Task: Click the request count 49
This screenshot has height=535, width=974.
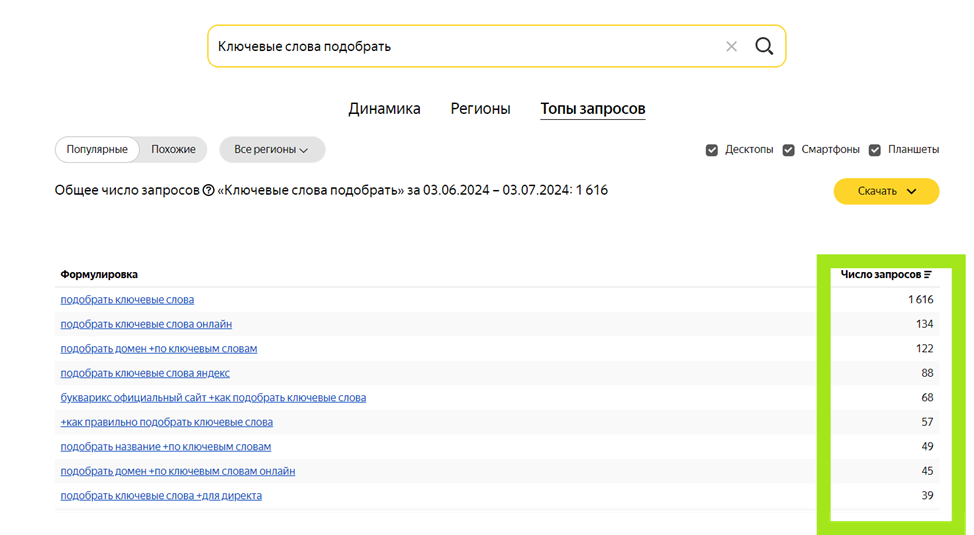Action: pyautogui.click(x=927, y=447)
